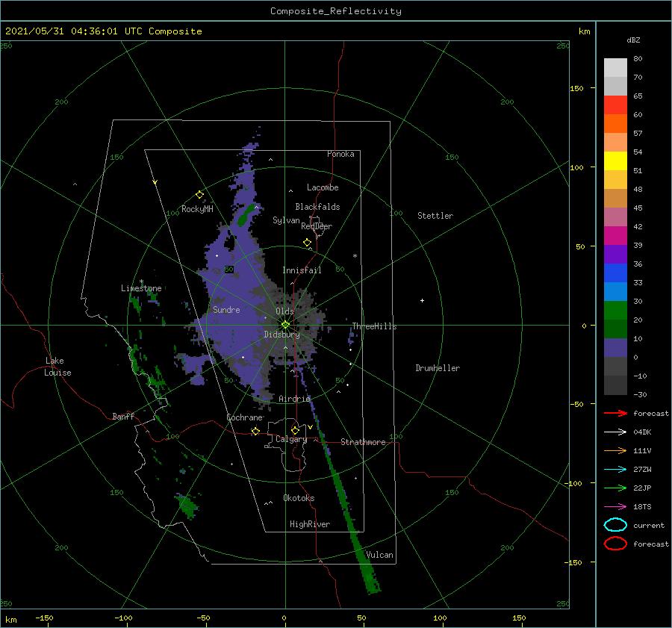This screenshot has height=628, width=672.
Task: Click the Okotoks label
Action: (x=299, y=498)
